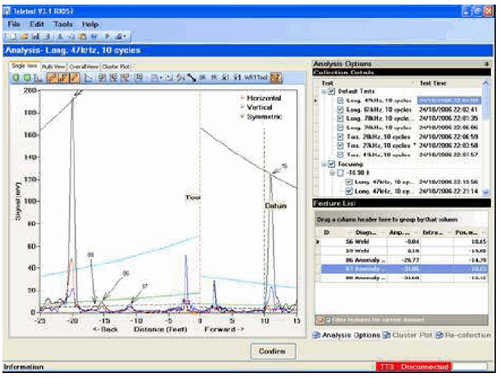
Task: Click the Collection Details scrollbar down arrow
Action: 486,192
